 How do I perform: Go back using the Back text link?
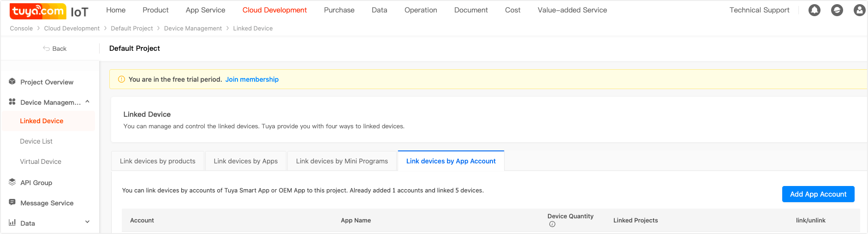[x=59, y=48]
